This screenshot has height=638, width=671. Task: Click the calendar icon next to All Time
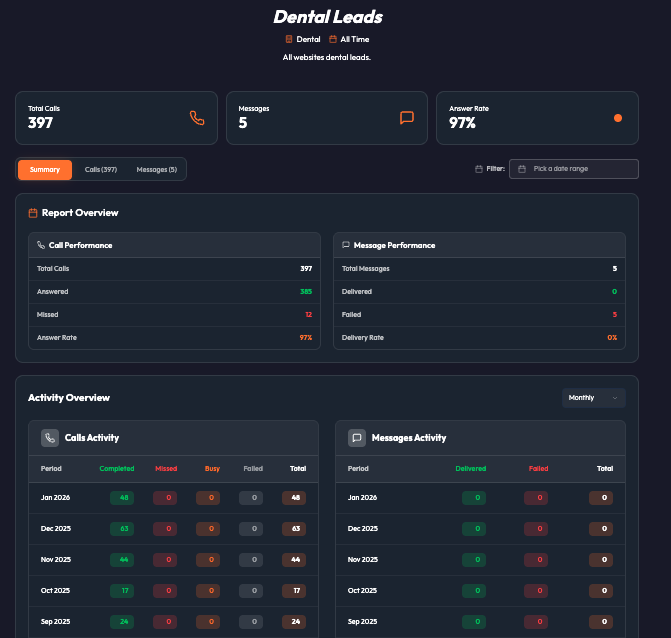(x=333, y=39)
